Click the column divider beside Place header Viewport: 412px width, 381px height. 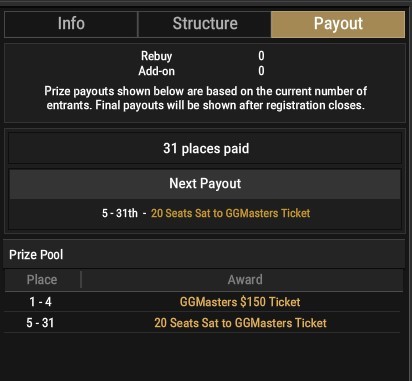tap(81, 279)
